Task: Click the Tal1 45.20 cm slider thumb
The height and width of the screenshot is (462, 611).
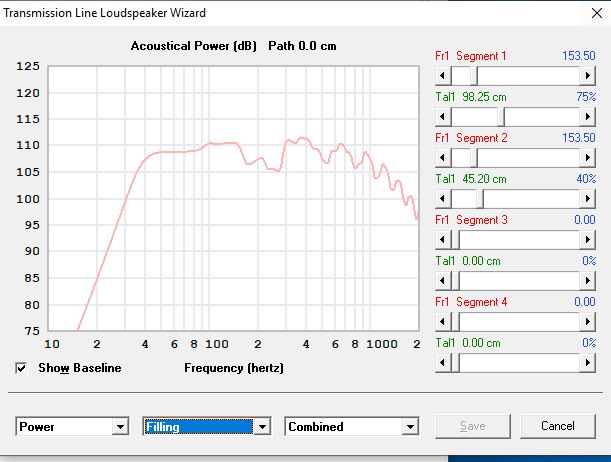Action: [x=480, y=199]
